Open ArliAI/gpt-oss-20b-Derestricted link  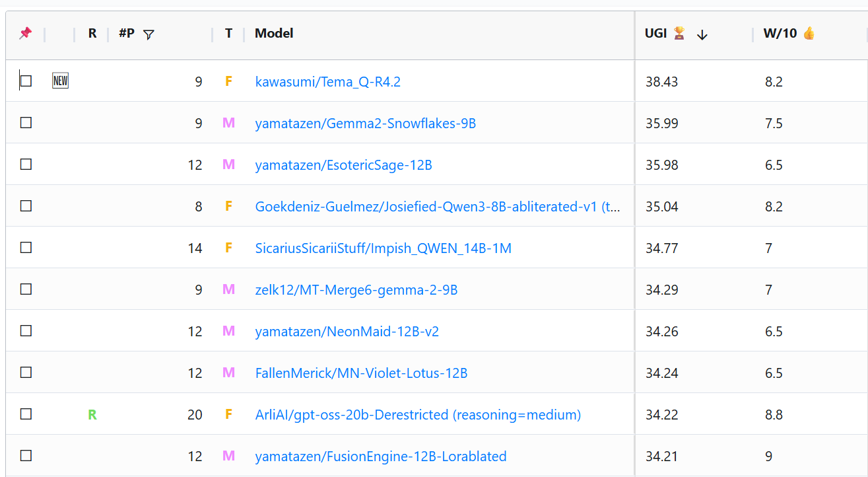[418, 415]
